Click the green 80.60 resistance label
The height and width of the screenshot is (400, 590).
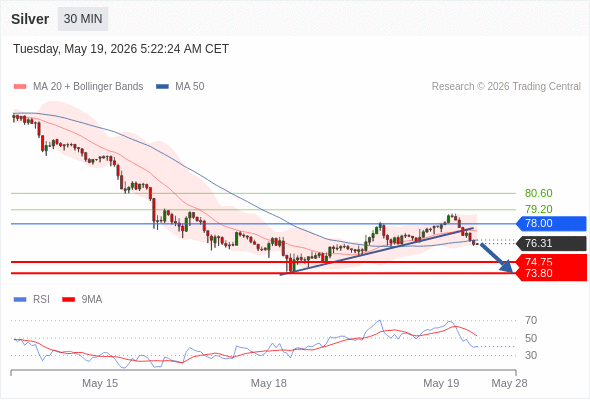click(539, 193)
